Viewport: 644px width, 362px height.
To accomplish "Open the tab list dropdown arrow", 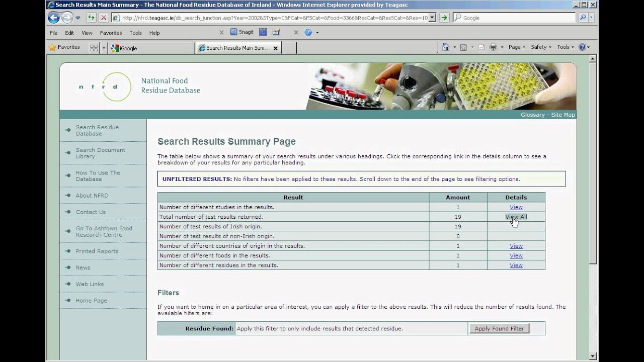I will click(104, 48).
